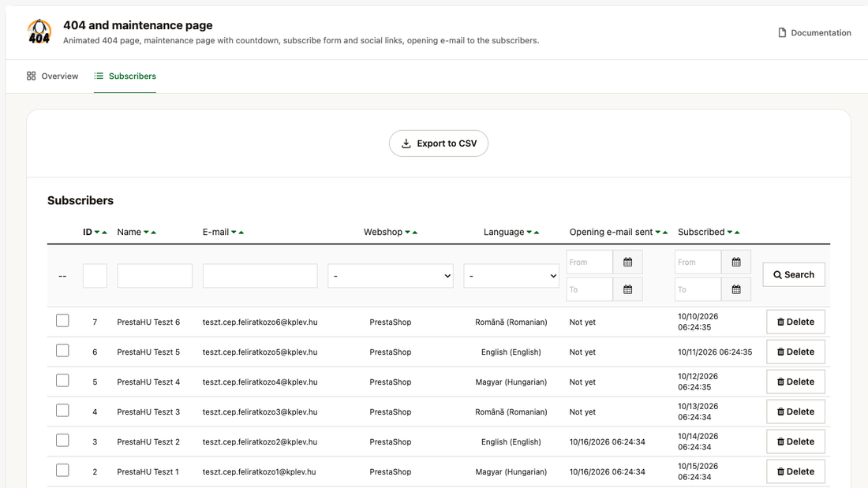Delete subscriber PrestaHU Teszt 5

[795, 352]
